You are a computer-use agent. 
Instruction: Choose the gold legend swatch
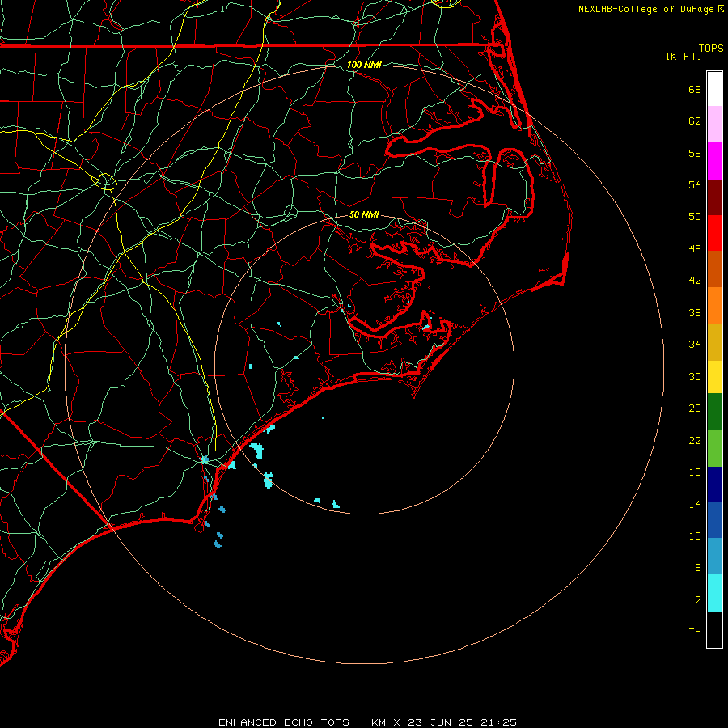pyautogui.click(x=714, y=342)
